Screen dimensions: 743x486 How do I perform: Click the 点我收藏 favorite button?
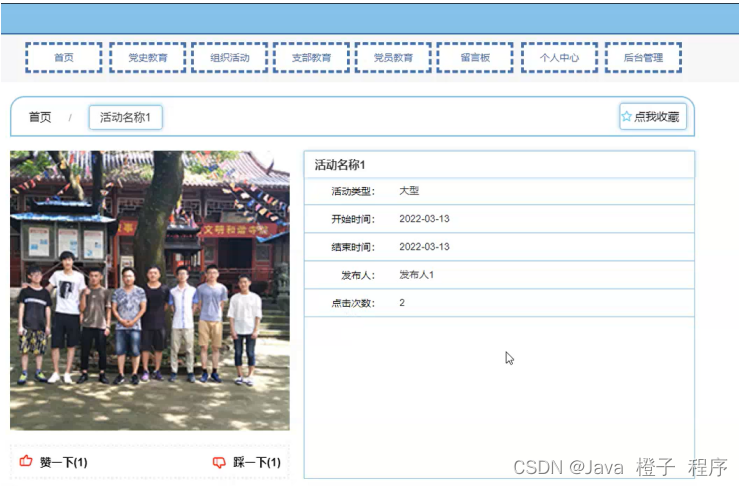coord(653,117)
